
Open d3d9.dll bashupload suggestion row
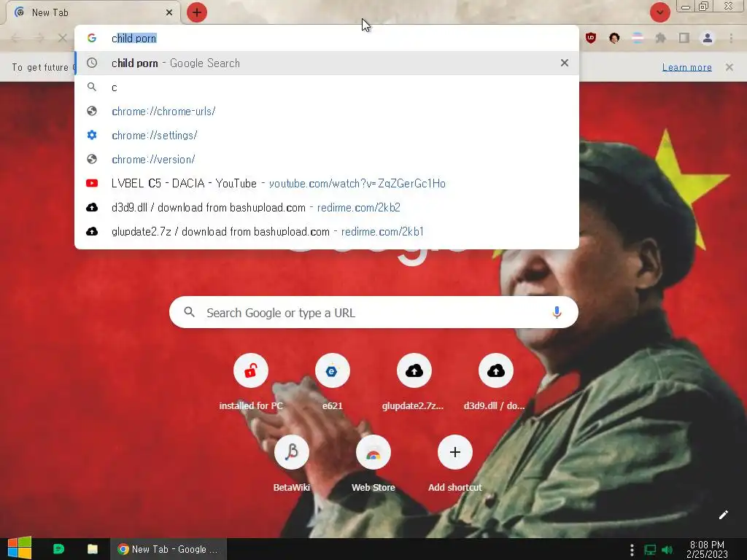pyautogui.click(x=327, y=207)
